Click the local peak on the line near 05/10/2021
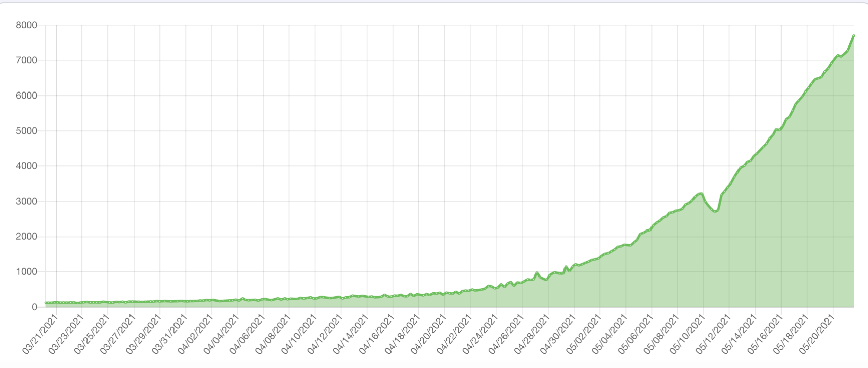Image resolution: width=868 pixels, height=368 pixels. click(x=701, y=193)
